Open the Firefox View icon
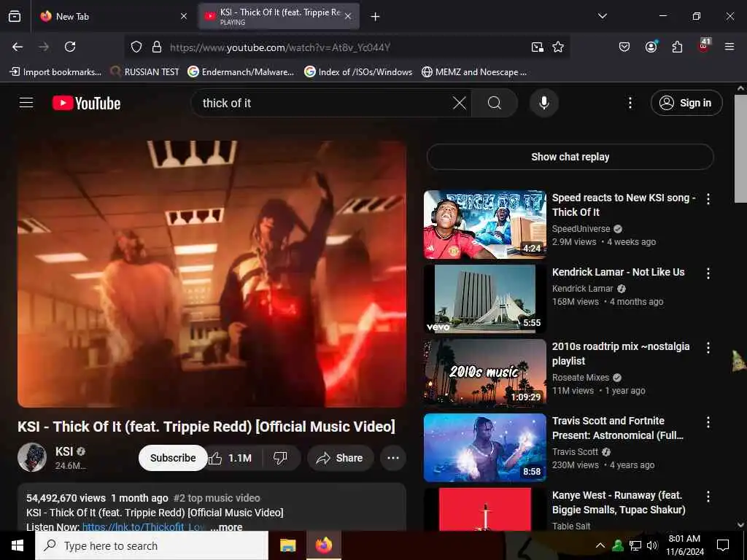 [x=15, y=17]
